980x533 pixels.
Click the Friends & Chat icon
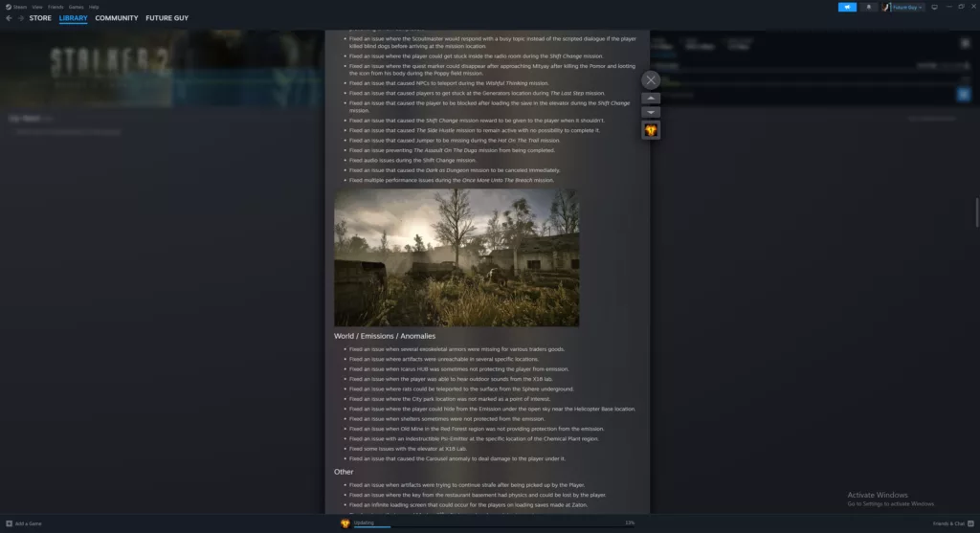pyautogui.click(x=970, y=523)
